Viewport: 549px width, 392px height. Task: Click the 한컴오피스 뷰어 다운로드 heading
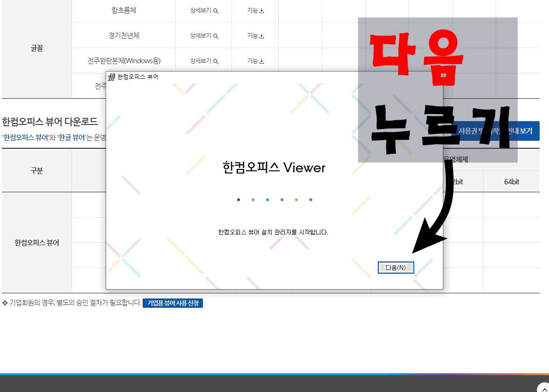tap(50, 122)
